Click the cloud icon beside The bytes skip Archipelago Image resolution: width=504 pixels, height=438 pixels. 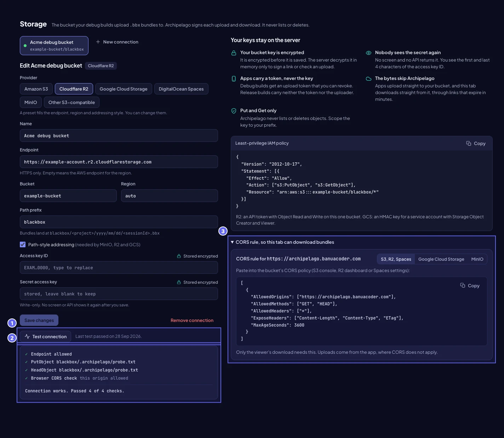pos(368,79)
